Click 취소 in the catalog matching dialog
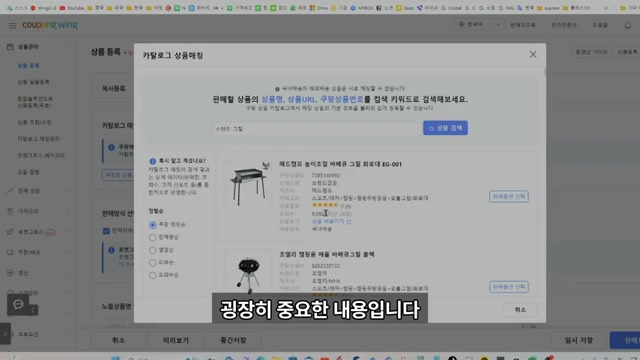 pos(520,310)
